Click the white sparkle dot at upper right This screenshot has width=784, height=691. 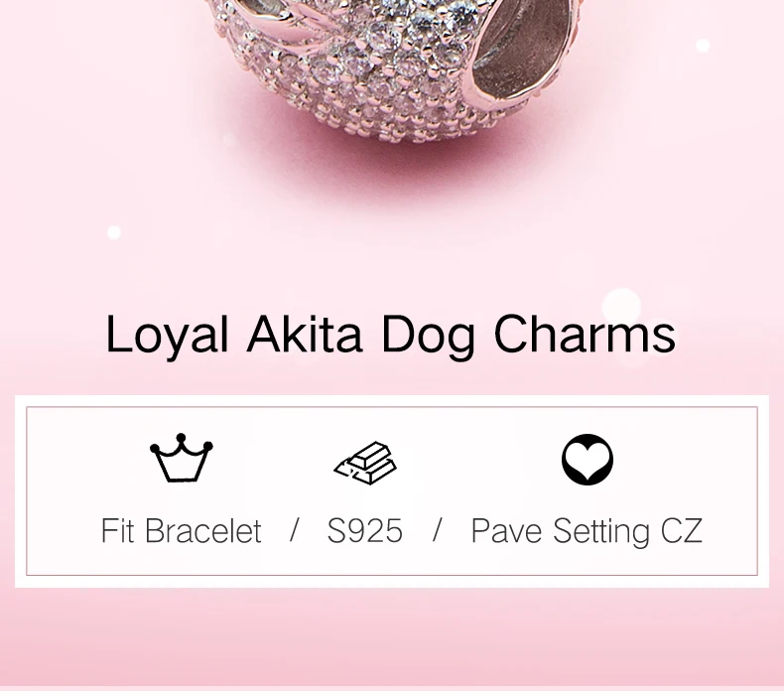pos(703,46)
